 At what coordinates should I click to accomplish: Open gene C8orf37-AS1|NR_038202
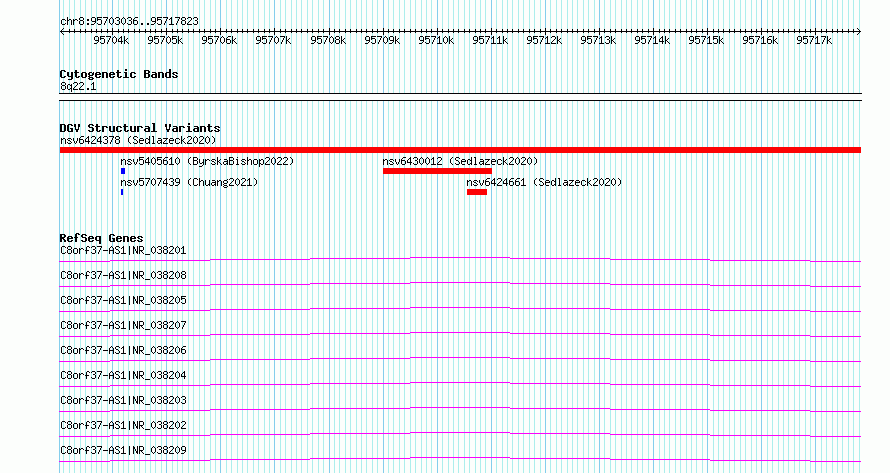[x=123, y=425]
